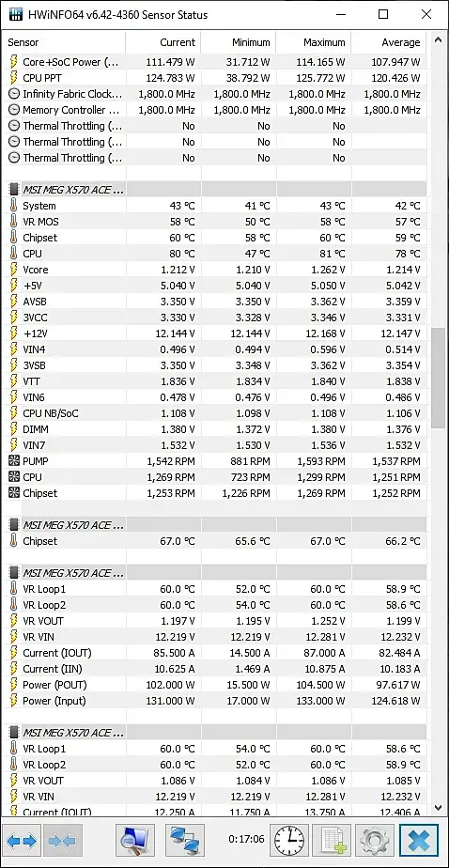Viewport: 449px width, 868px height.
Task: Click the PUMP fan icon row
Action: point(215,461)
